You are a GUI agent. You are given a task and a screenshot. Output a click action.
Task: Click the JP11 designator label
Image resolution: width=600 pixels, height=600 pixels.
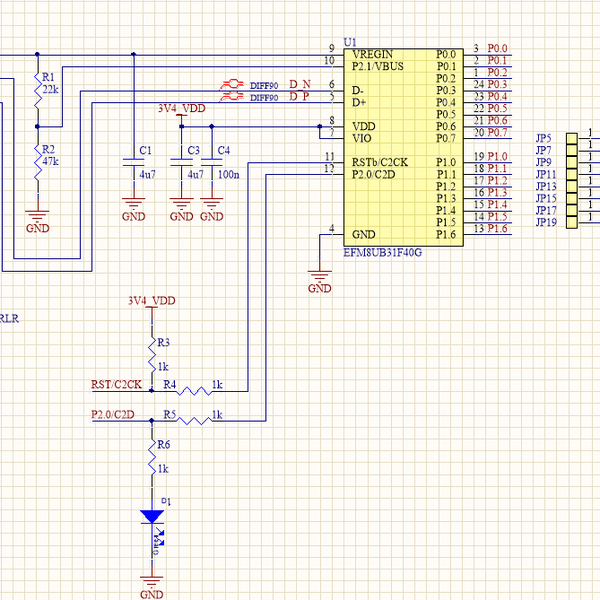point(546,174)
